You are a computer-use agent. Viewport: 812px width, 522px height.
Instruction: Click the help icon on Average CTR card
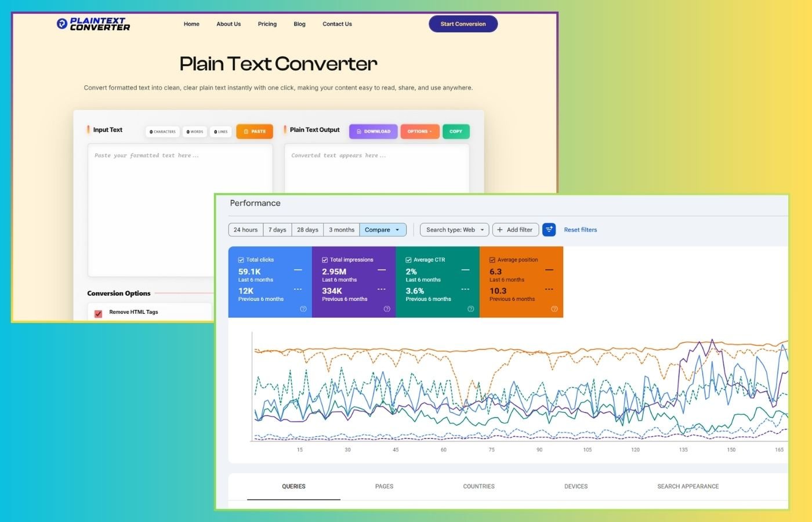[470, 309]
